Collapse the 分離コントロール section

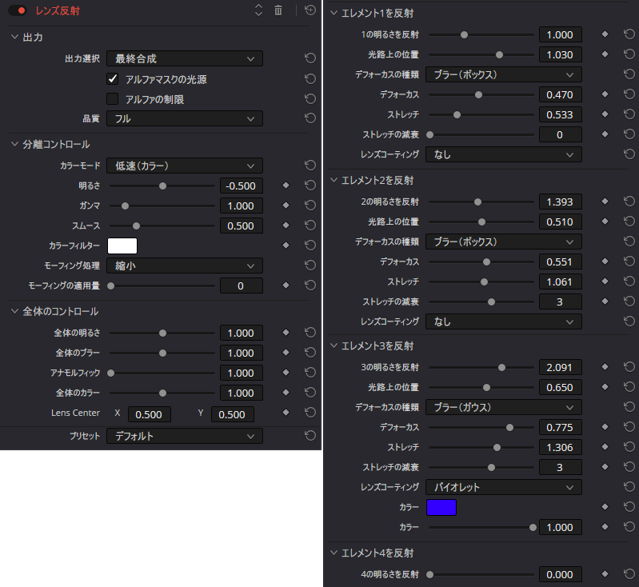click(15, 144)
